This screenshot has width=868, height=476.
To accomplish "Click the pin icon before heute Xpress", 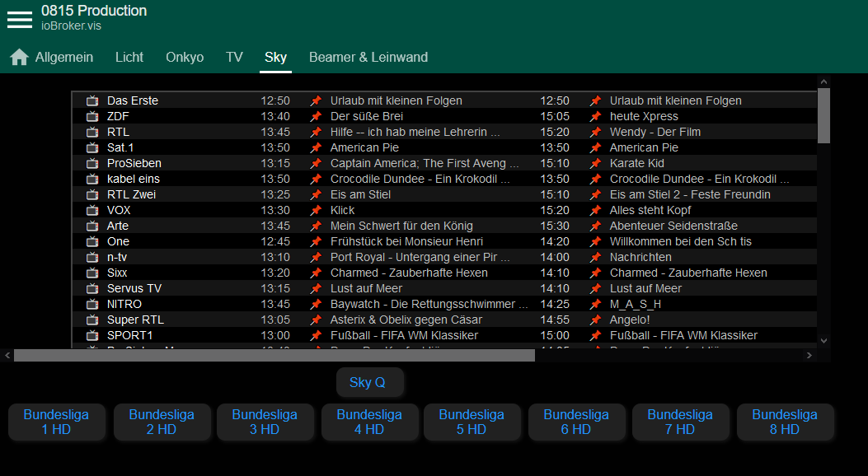I will coord(595,116).
